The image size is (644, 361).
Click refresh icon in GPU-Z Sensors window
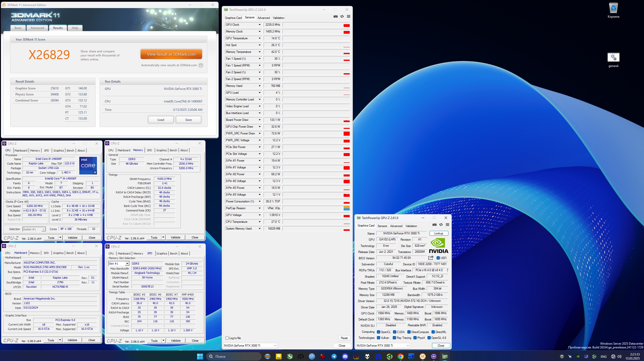click(342, 17)
